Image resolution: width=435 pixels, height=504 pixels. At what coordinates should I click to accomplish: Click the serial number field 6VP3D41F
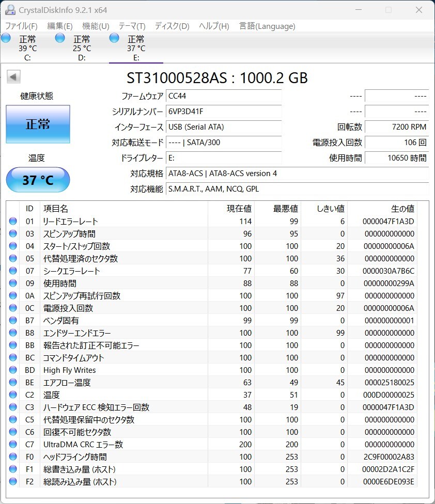tap(224, 111)
